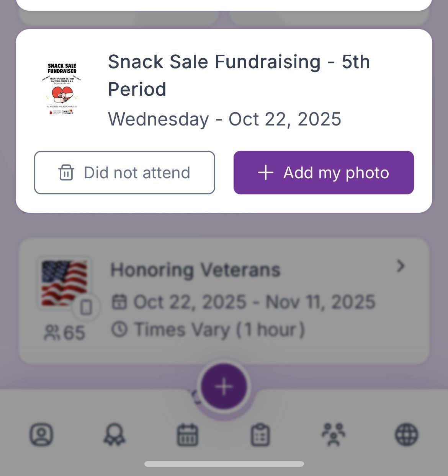This screenshot has width=448, height=476.
Task: Tap the Oct 22 – Nov 11 date range
Action: [254, 302]
